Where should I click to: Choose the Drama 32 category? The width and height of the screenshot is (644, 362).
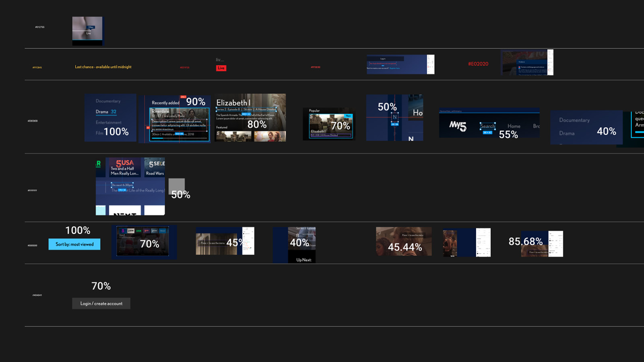106,112
